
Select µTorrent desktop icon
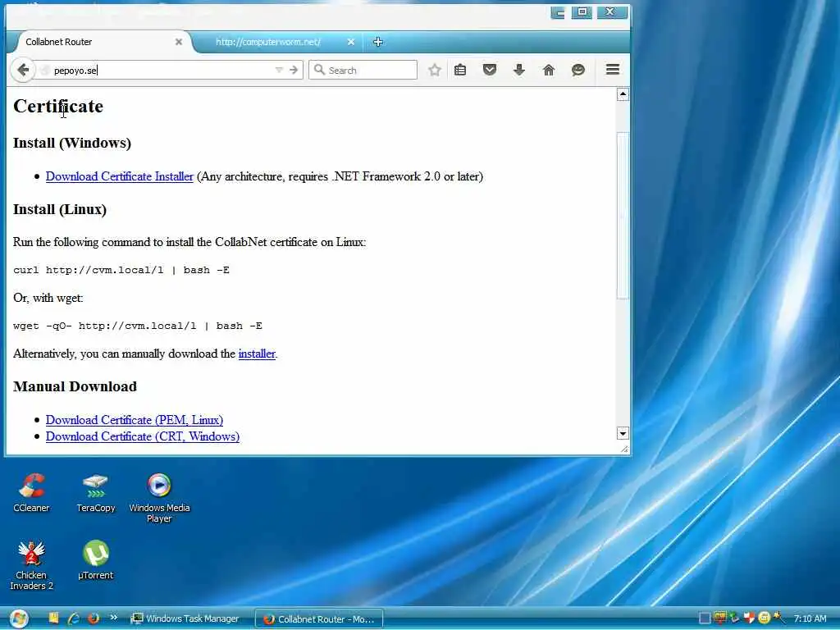(x=96, y=560)
